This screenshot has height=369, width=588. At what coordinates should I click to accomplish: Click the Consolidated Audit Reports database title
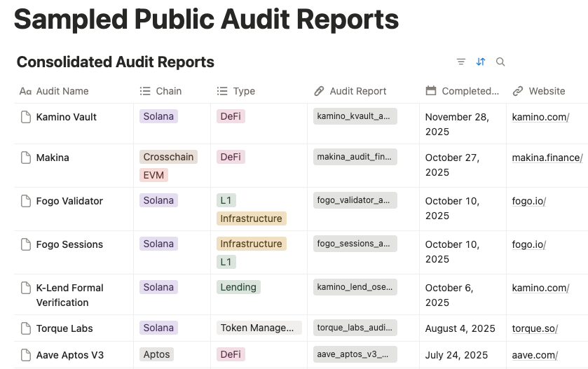116,62
